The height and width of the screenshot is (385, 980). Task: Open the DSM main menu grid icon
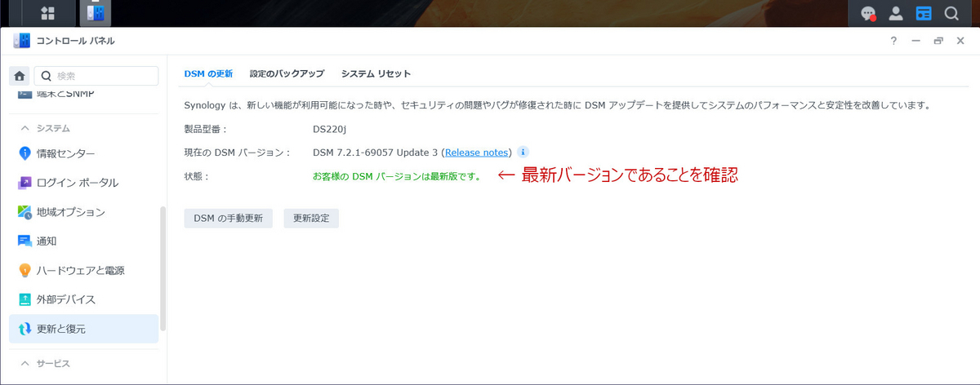pyautogui.click(x=48, y=13)
